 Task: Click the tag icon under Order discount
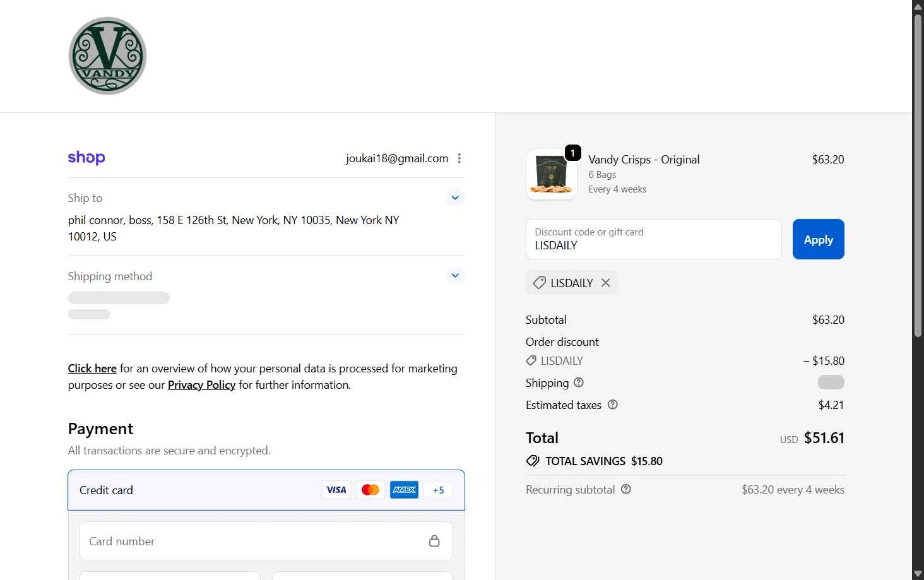531,361
